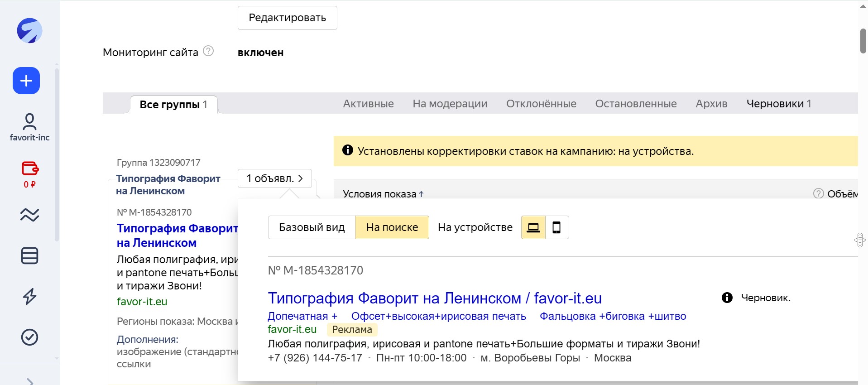This screenshot has width=868, height=385.
Task: Click the включен monitoring status
Action: coord(261,53)
